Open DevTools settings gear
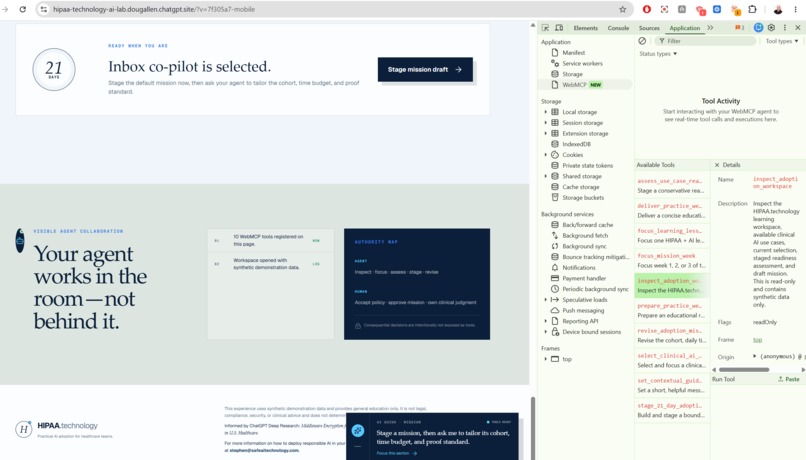Viewport: 806px width, 460px height. click(x=771, y=28)
